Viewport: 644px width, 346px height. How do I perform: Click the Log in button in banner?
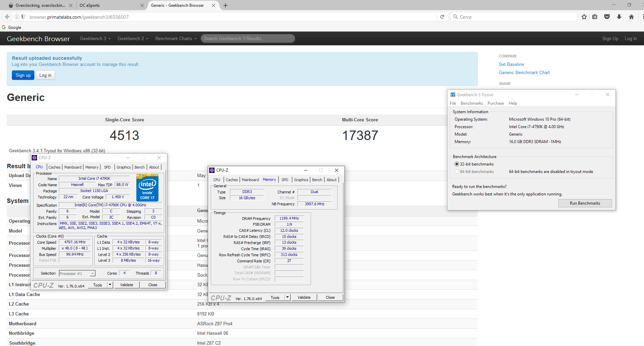coord(45,75)
